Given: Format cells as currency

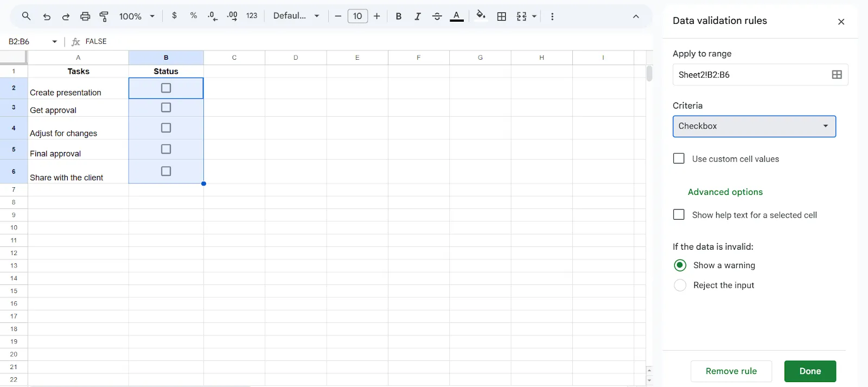Looking at the screenshot, I should [174, 16].
